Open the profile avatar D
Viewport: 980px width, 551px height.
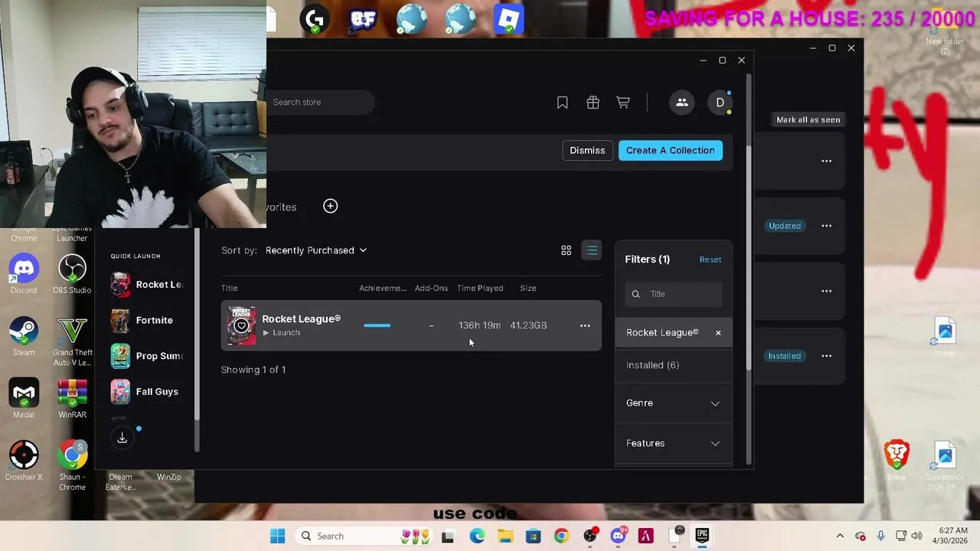pos(720,103)
